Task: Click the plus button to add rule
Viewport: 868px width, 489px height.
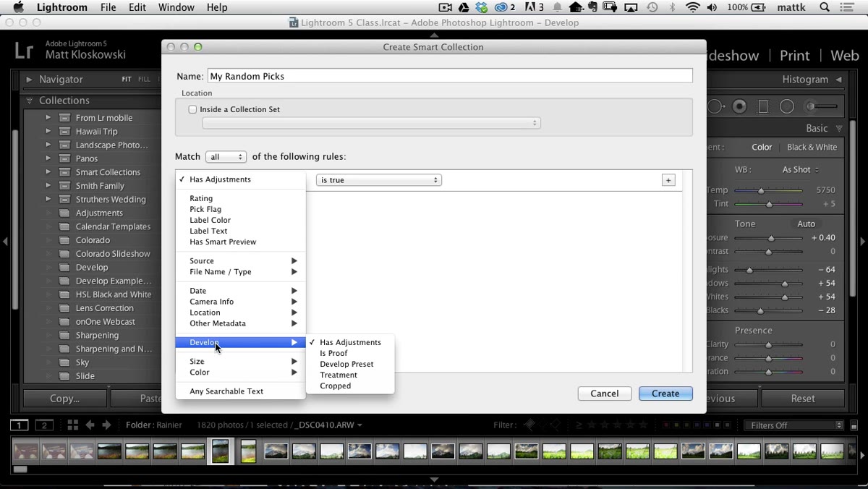Action: tap(668, 180)
